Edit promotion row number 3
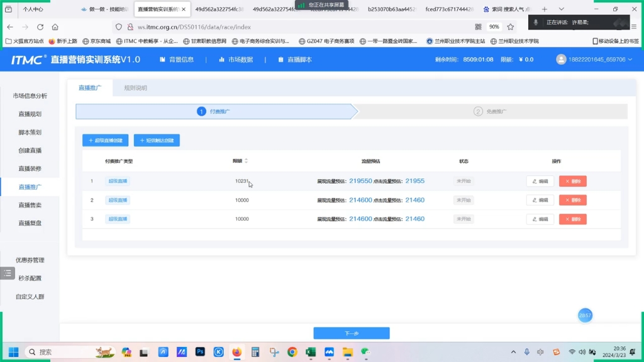This screenshot has height=362, width=644. pos(540,219)
